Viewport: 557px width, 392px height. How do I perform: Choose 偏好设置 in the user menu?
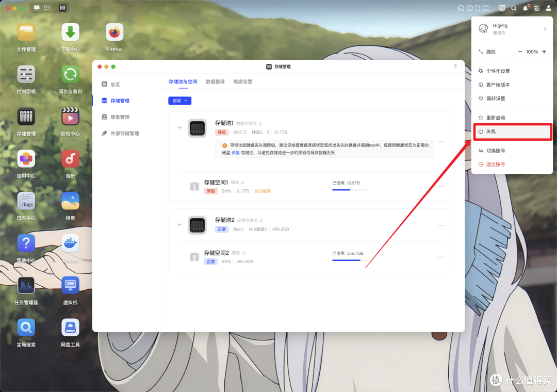click(512, 99)
